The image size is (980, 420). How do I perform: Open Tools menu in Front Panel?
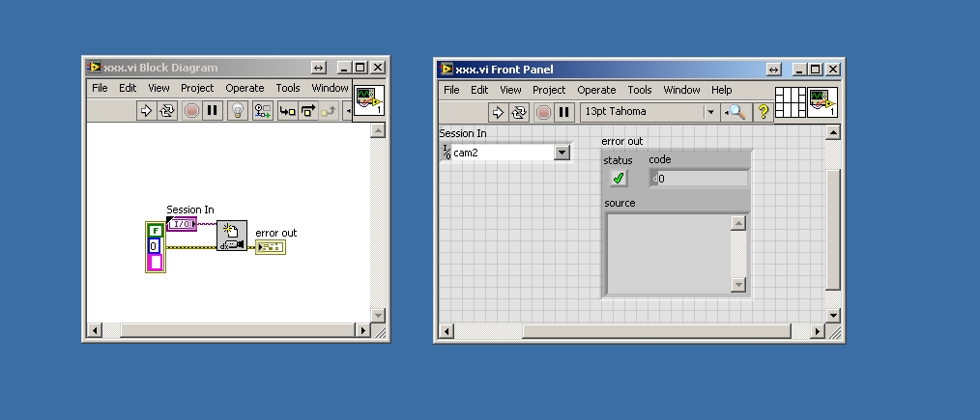[640, 90]
